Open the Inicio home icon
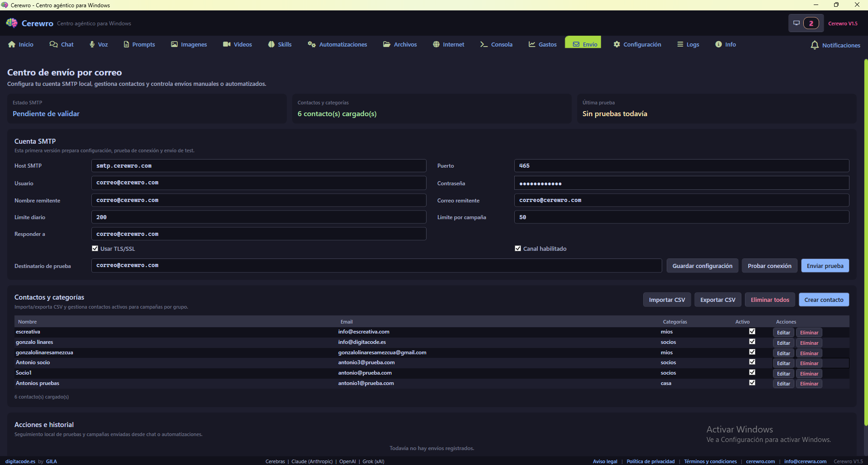 [x=12, y=44]
